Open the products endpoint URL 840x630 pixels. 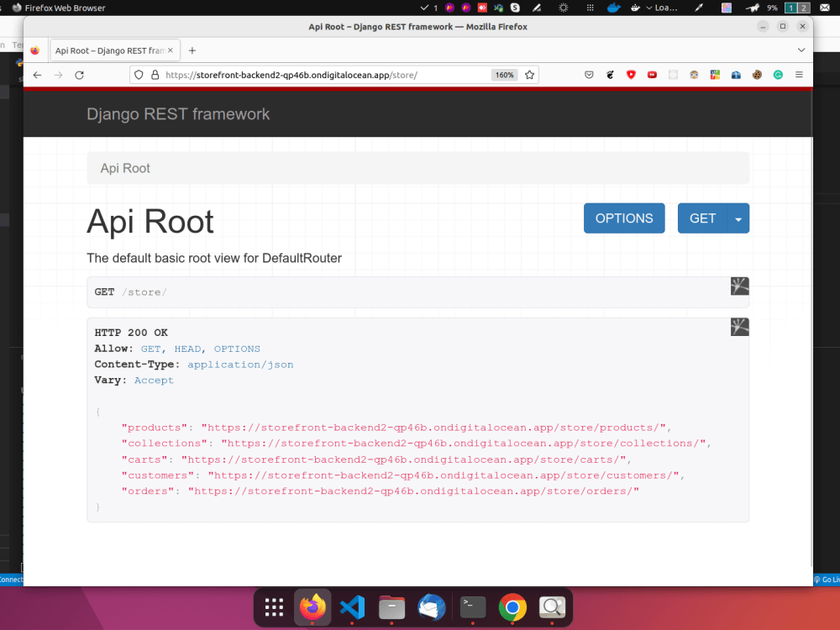coord(433,428)
